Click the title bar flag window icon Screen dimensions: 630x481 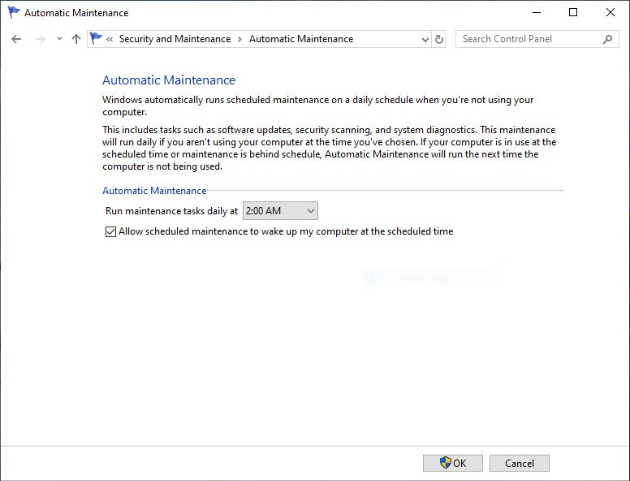12,13
